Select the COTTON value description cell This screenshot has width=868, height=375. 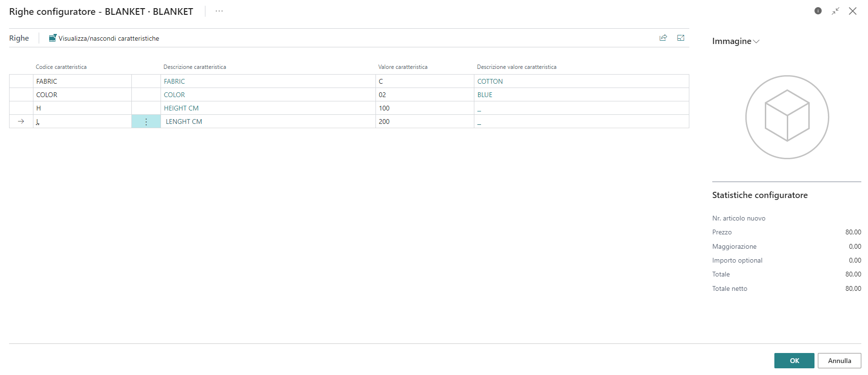tap(490, 82)
